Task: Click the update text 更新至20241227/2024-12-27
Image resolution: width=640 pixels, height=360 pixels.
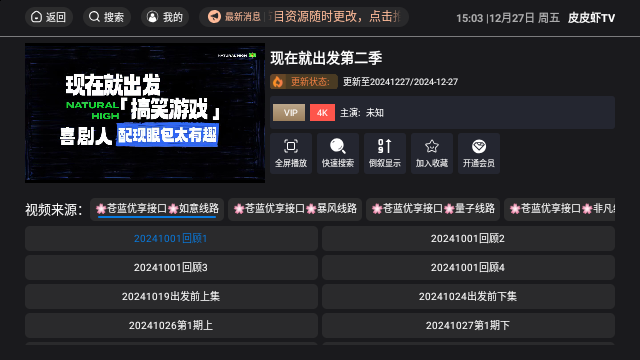Action: (x=400, y=82)
